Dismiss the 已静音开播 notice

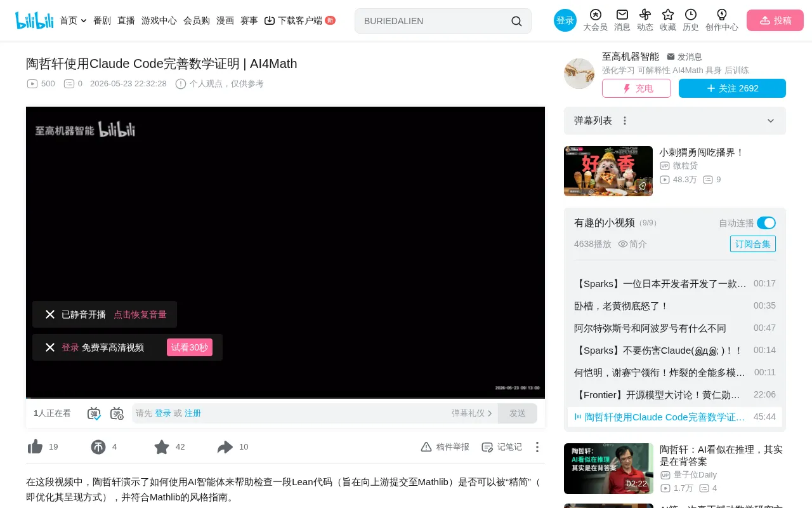pos(50,314)
